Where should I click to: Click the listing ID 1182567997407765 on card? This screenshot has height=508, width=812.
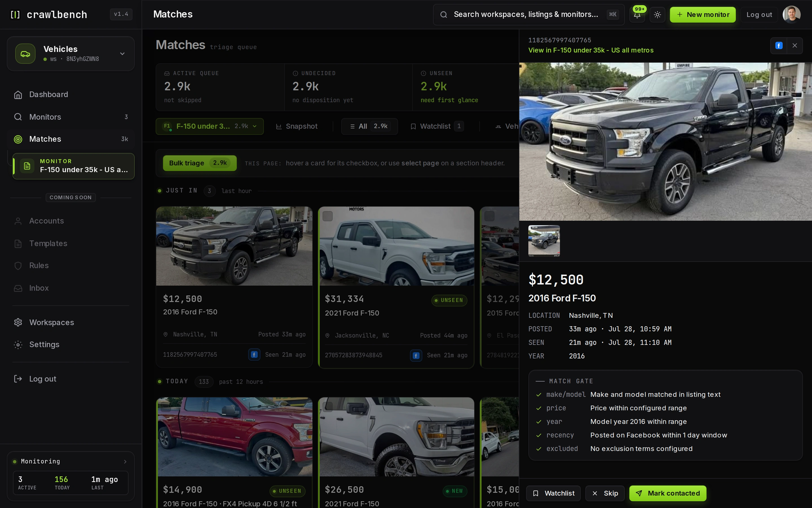[x=190, y=355]
